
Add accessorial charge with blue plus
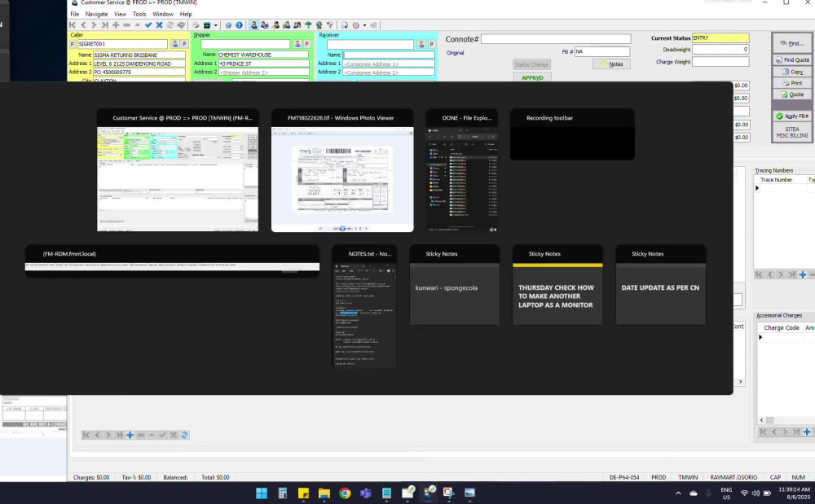(807, 432)
